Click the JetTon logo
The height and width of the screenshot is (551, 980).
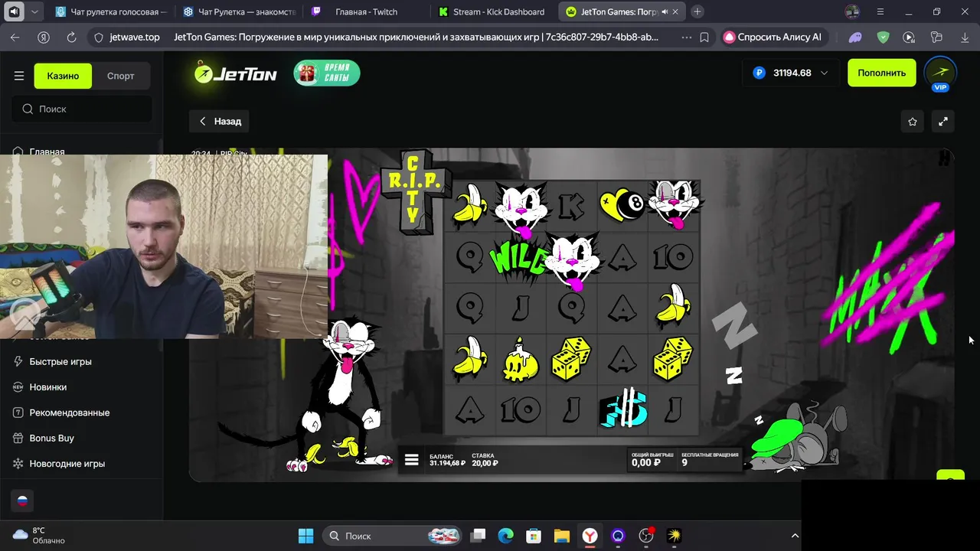pyautogui.click(x=235, y=73)
